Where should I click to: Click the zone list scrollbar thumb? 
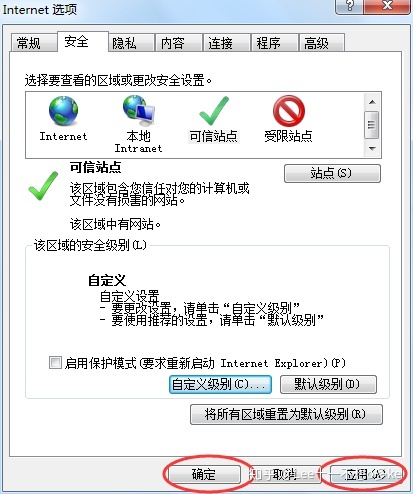[x=372, y=125]
